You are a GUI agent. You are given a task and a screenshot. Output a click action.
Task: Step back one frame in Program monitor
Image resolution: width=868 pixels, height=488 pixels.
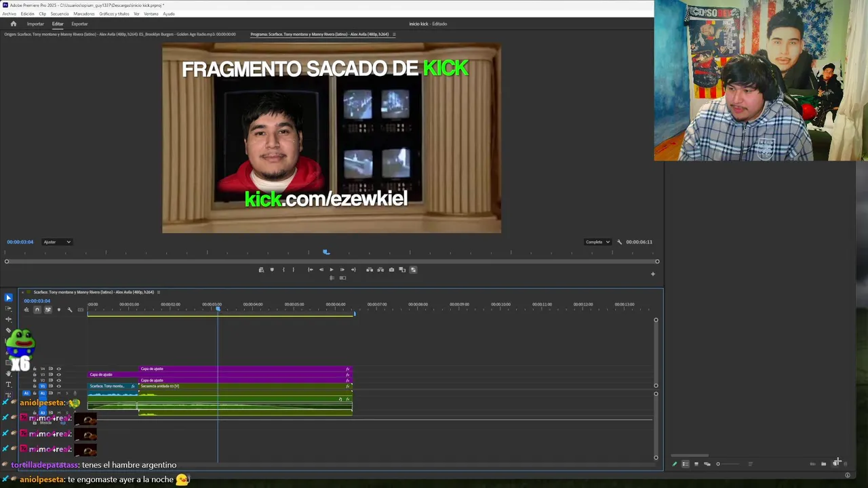coord(321,270)
